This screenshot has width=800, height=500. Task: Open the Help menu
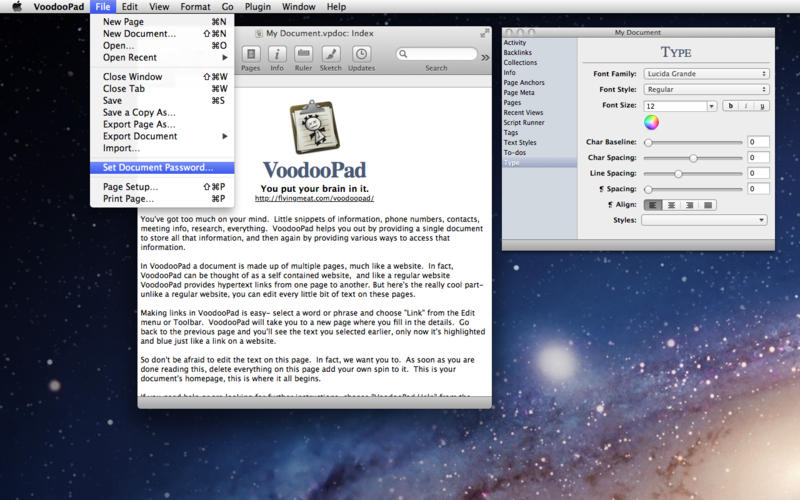tap(336, 7)
